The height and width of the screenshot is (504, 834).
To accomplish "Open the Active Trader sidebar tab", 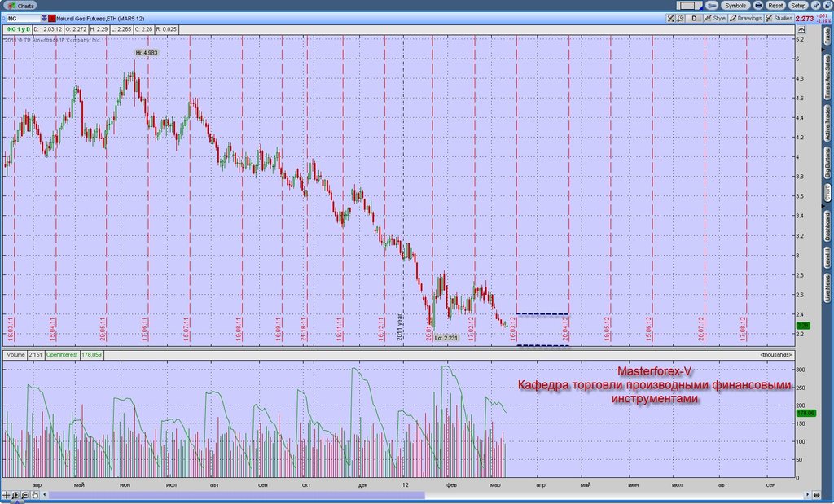I will tap(827, 123).
